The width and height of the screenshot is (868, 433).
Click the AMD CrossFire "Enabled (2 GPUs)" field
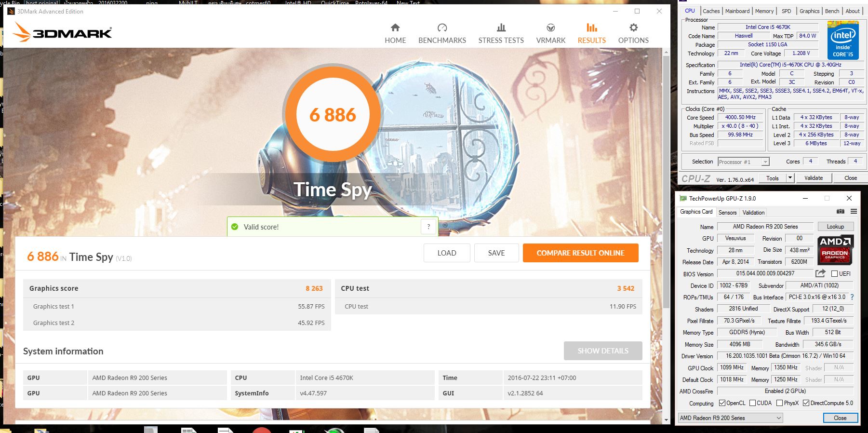785,391
